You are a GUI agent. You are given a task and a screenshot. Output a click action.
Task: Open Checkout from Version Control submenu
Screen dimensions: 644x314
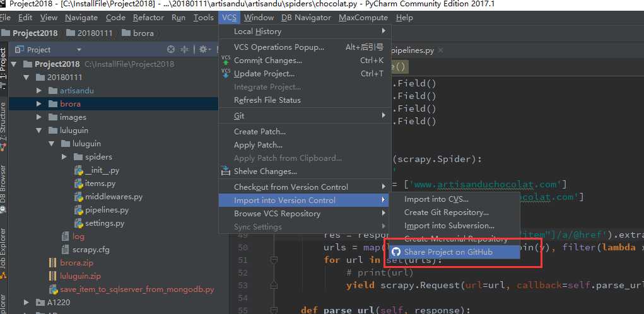click(305, 187)
